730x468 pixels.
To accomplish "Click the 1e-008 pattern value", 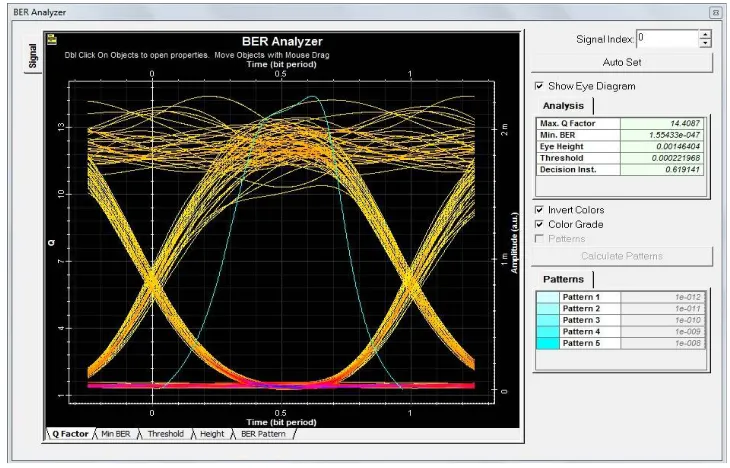I will pos(663,343).
